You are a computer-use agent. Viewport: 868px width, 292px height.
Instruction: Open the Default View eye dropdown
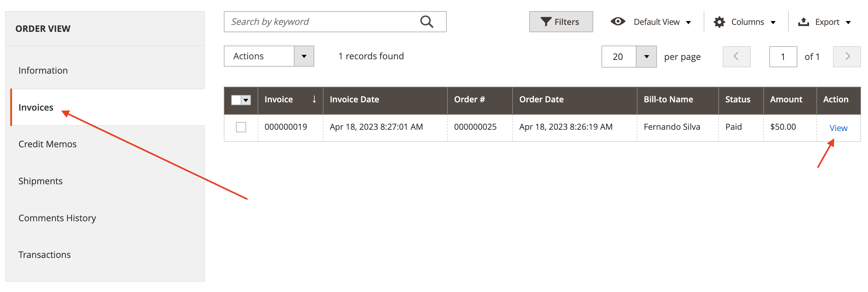coord(651,22)
